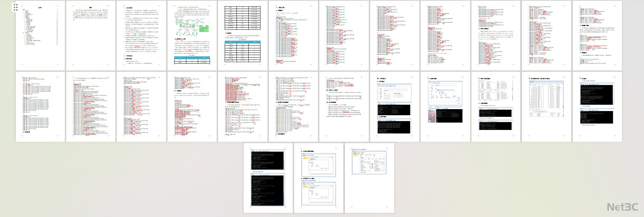Click the lower black terminal screenshot on page twenty-five
Viewport: 644px width, 217px height.
click(x=268, y=190)
